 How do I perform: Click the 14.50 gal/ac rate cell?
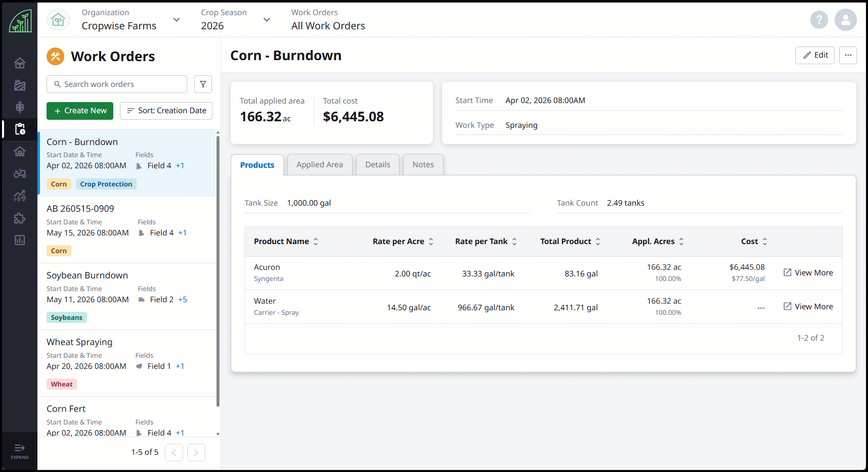[409, 308]
